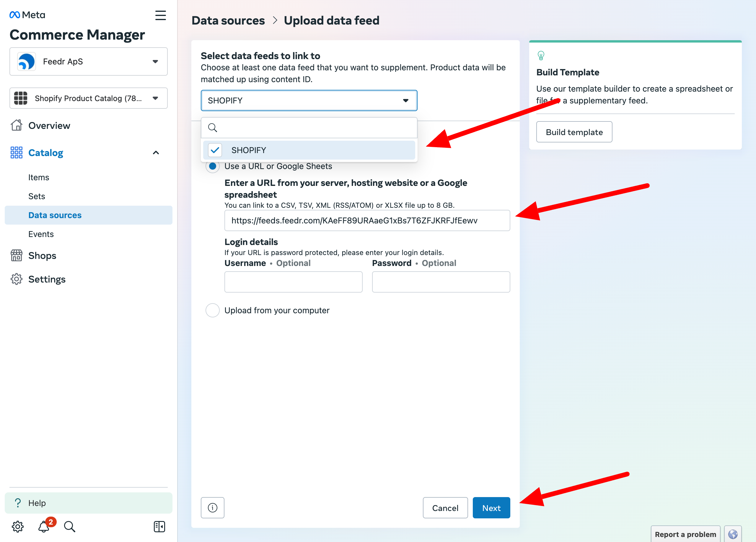Toggle Upload from your computer radio
This screenshot has width=756, height=542.
point(212,310)
